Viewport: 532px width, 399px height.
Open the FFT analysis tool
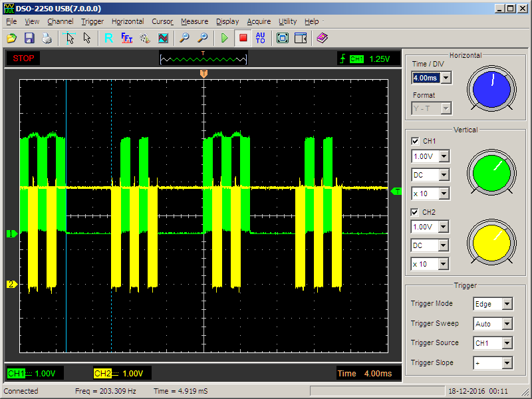point(127,38)
